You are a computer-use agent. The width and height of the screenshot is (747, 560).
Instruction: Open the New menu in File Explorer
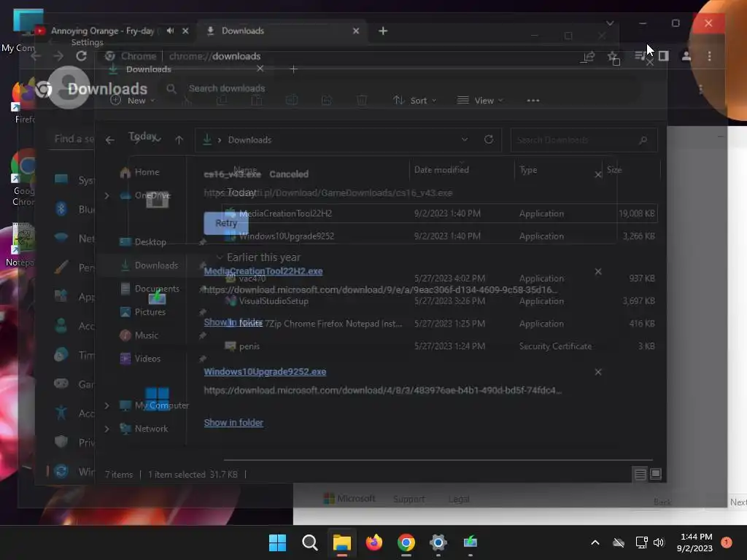coord(133,101)
